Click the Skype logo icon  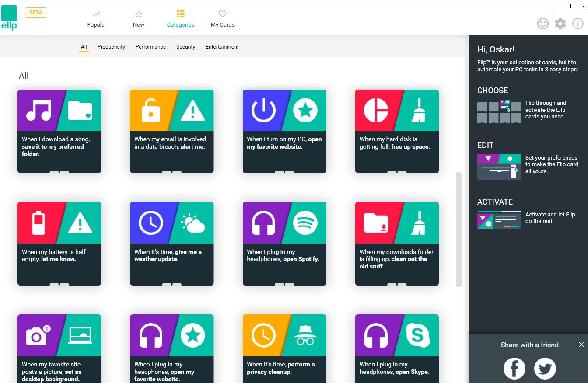tap(418, 335)
